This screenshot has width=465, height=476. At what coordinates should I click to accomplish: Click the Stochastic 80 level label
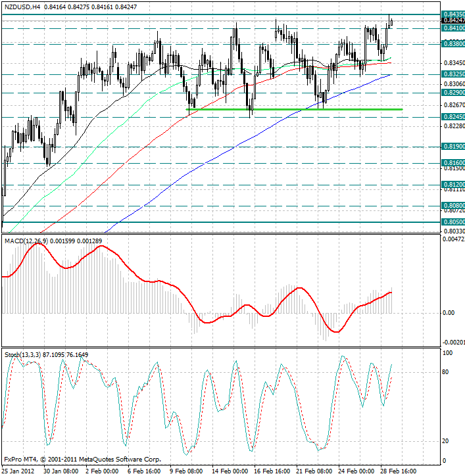pos(445,372)
